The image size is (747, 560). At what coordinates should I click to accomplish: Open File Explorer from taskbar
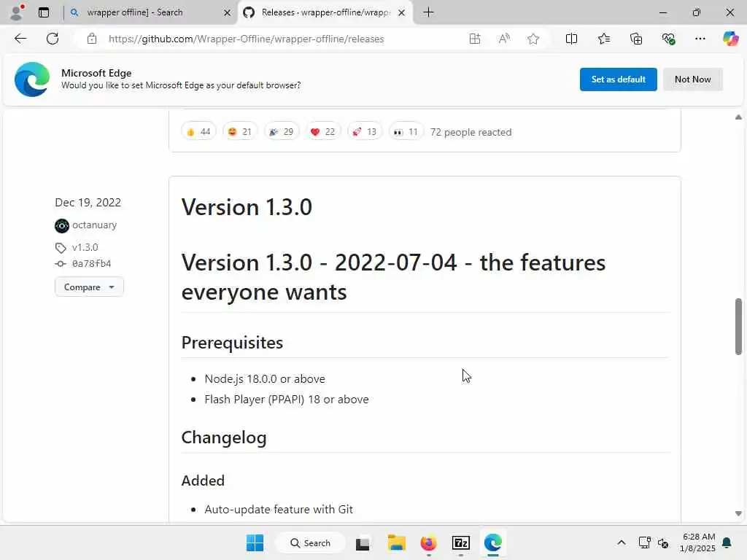click(396, 542)
